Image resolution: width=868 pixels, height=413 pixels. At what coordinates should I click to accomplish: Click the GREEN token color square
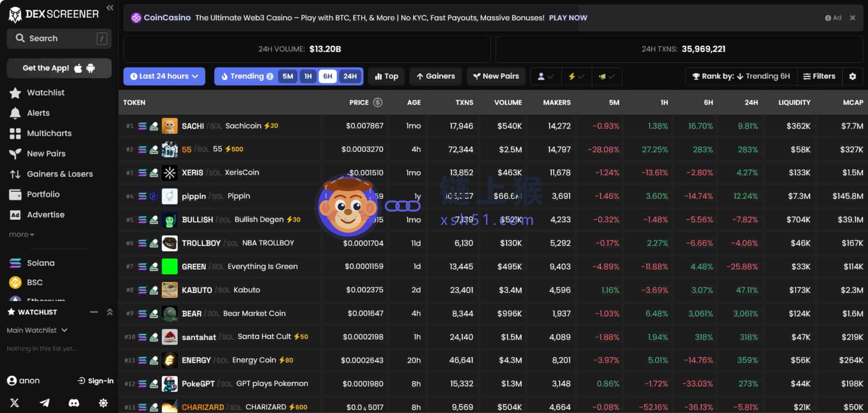[170, 267]
